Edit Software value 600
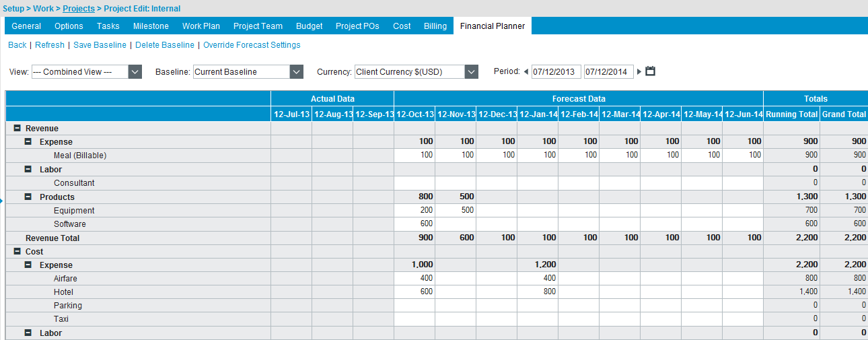Image resolution: width=868 pixels, height=340 pixels. point(414,224)
